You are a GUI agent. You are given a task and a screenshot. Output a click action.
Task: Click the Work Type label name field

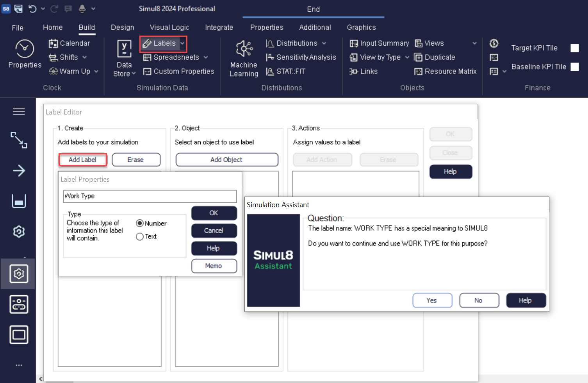coord(150,196)
